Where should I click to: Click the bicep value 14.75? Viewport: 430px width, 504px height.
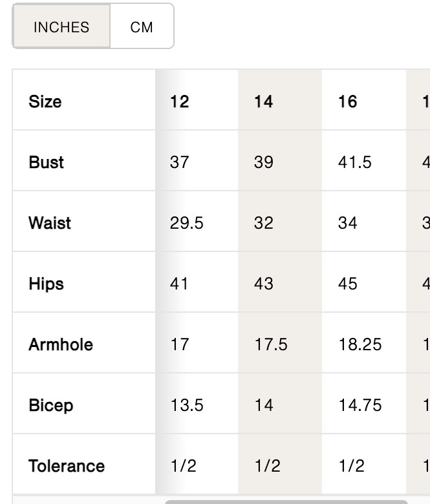360,405
